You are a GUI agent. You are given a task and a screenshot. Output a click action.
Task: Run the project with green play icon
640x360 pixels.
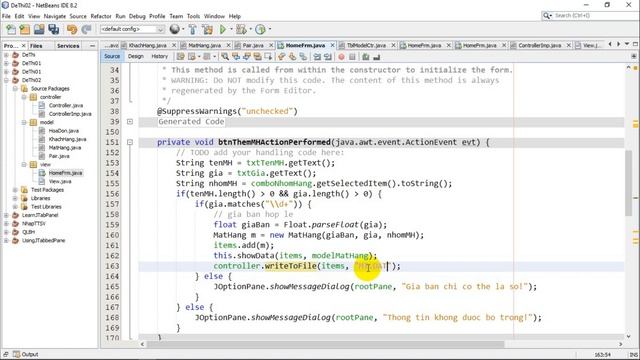pos(223,29)
